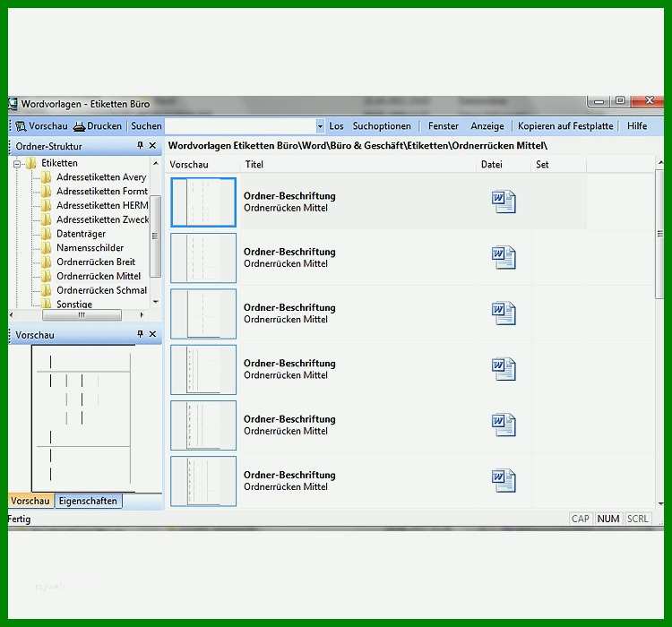Image resolution: width=672 pixels, height=627 pixels.
Task: Select first template preview thumbnail
Action: click(x=203, y=202)
